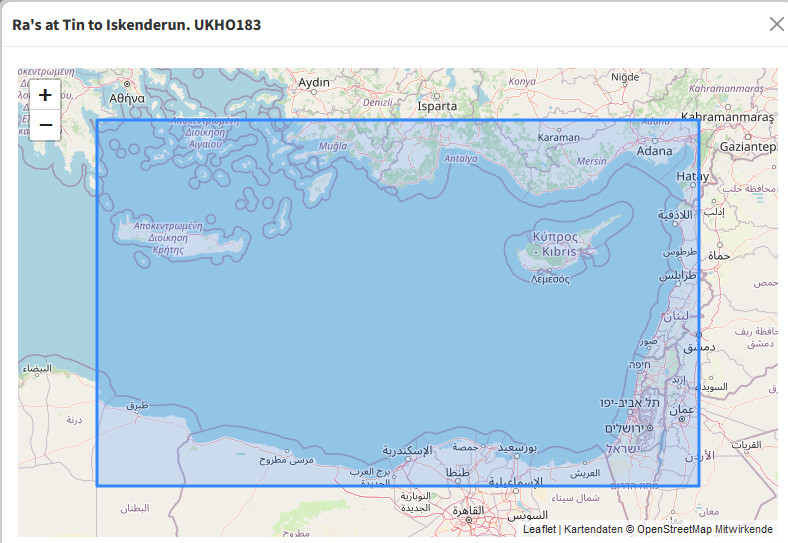Click the Mersin label on the map
Viewport: 788px width, 543px height.
pyautogui.click(x=591, y=161)
